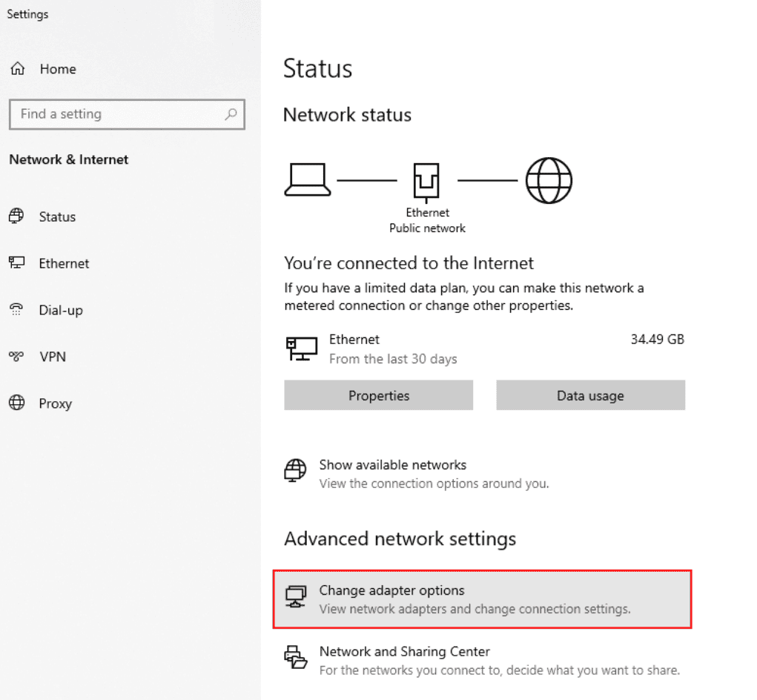The image size is (757, 700).
Task: Click the Show available networks icon
Action: pos(295,471)
